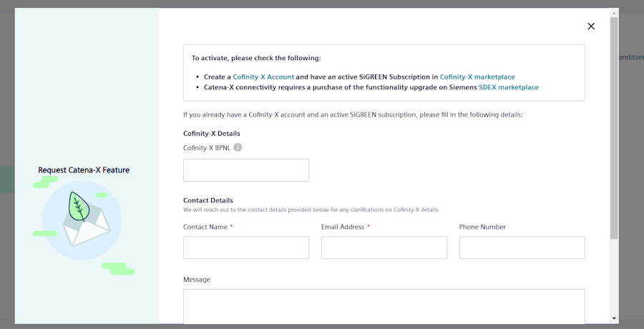Click the Email Address label
Image resolution: width=644 pixels, height=329 pixels.
tap(343, 227)
